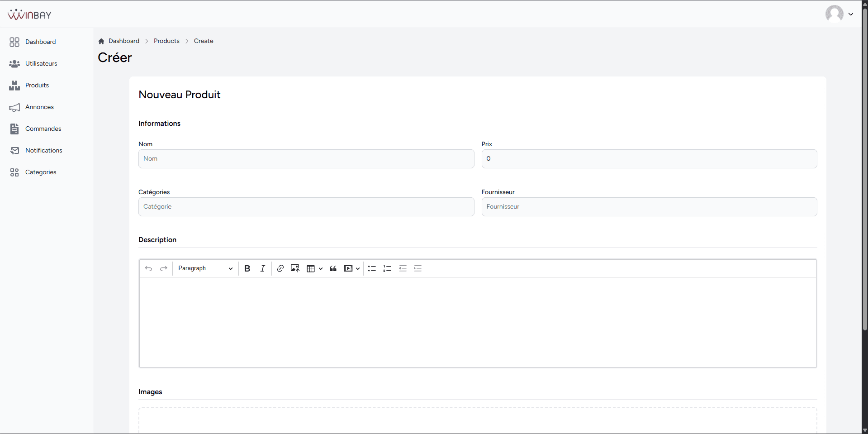Click the image upload drop zone
Screen dimensions: 868x434
[x=478, y=420]
